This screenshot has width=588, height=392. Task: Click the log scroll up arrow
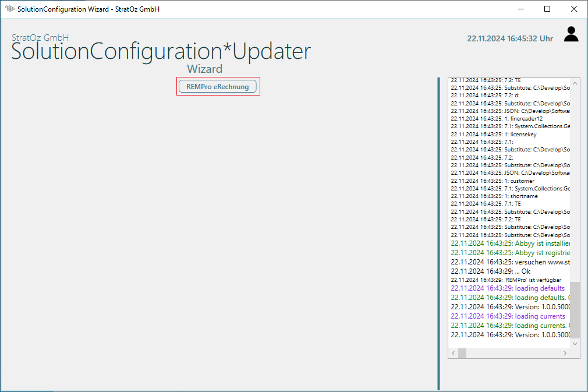click(575, 83)
